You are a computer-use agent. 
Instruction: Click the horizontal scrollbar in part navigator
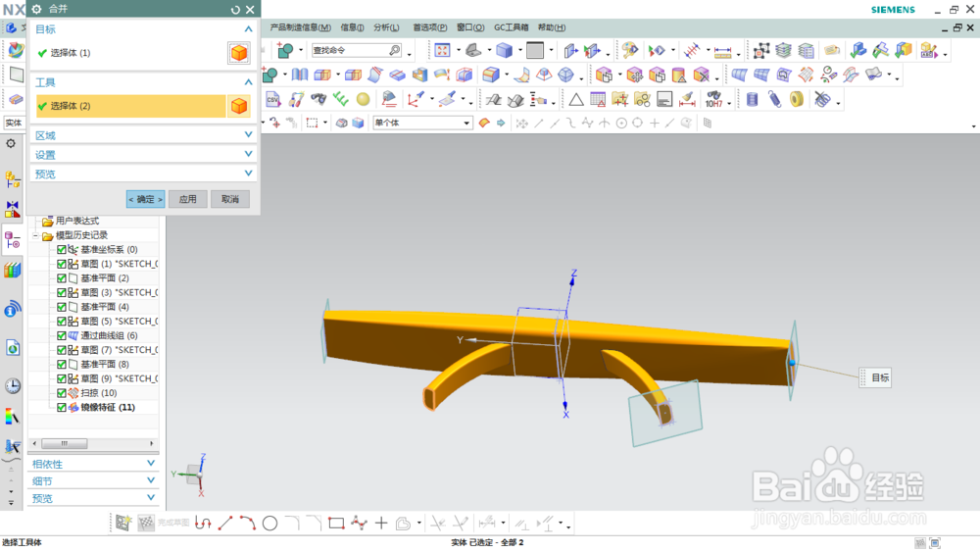(x=65, y=443)
